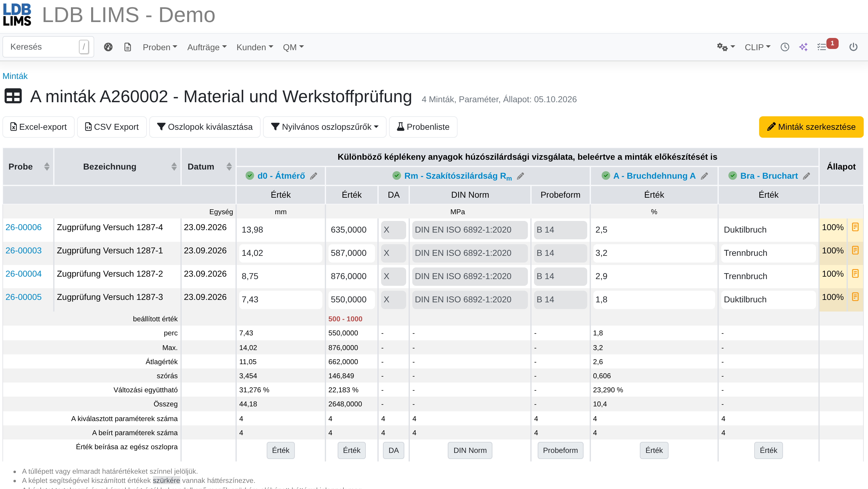Click the document icon in navbar
This screenshot has height=489, width=868.
128,47
